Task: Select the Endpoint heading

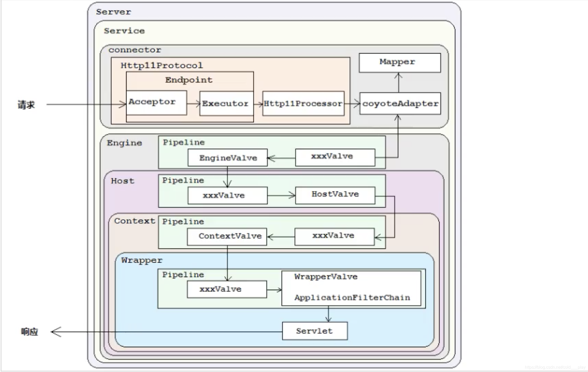Action: (x=189, y=80)
